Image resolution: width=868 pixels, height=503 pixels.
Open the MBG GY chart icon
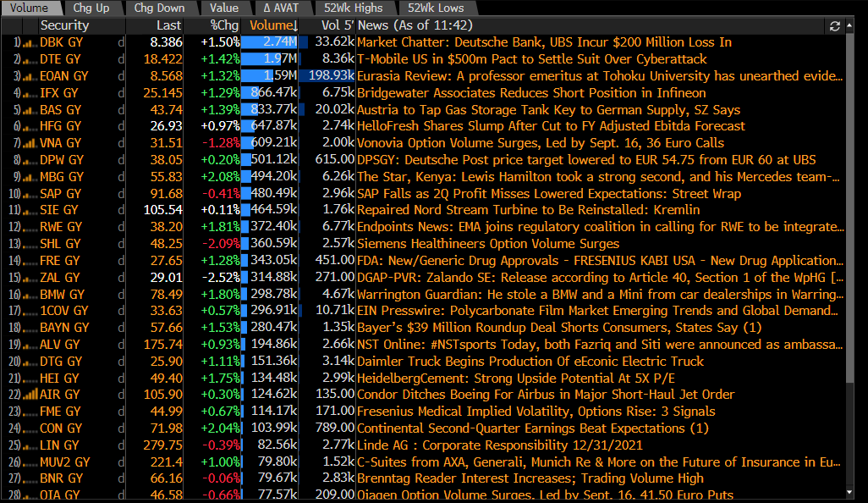30,177
